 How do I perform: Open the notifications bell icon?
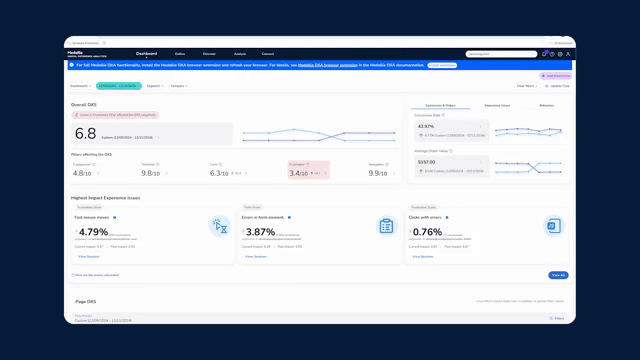544,54
